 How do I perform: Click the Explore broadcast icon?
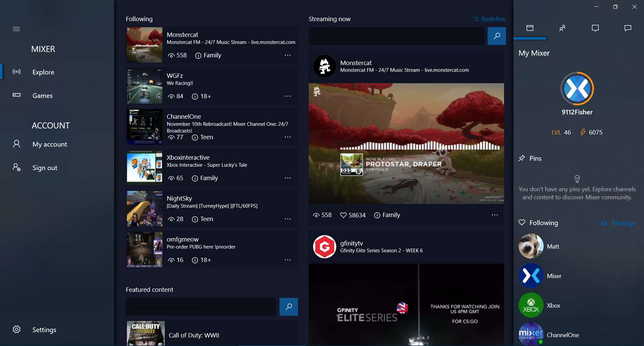(17, 72)
